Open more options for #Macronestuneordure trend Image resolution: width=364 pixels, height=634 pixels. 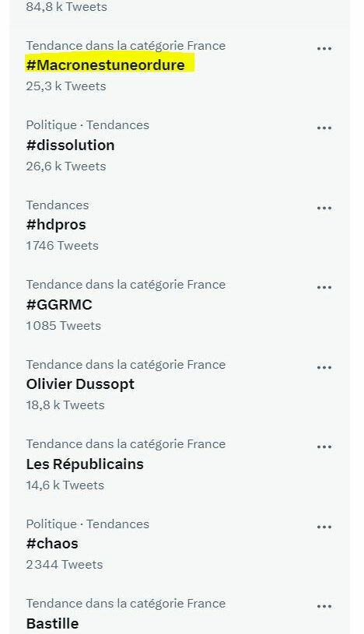[x=324, y=48]
